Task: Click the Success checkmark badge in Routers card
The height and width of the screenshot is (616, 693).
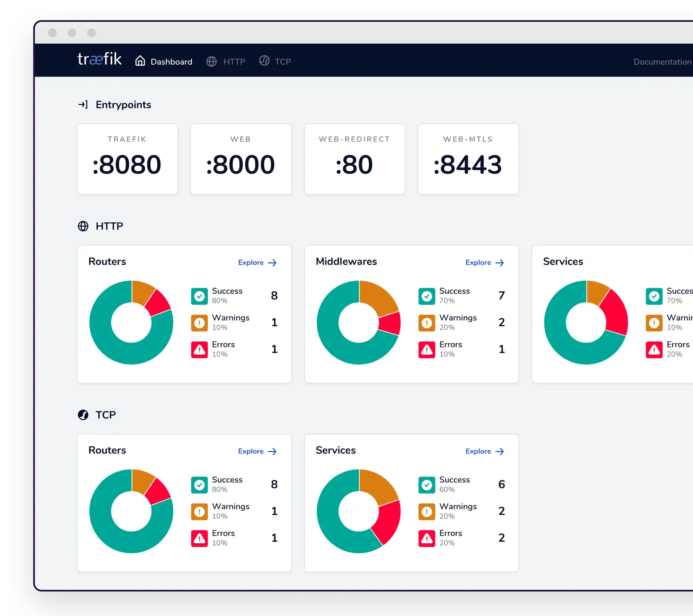Action: (199, 296)
